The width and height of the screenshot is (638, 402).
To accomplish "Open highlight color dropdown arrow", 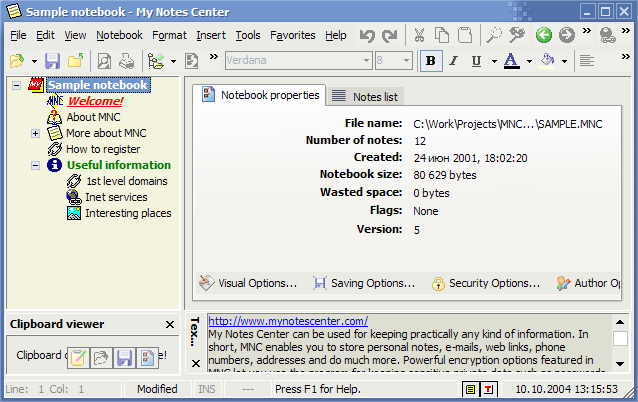I will [564, 61].
